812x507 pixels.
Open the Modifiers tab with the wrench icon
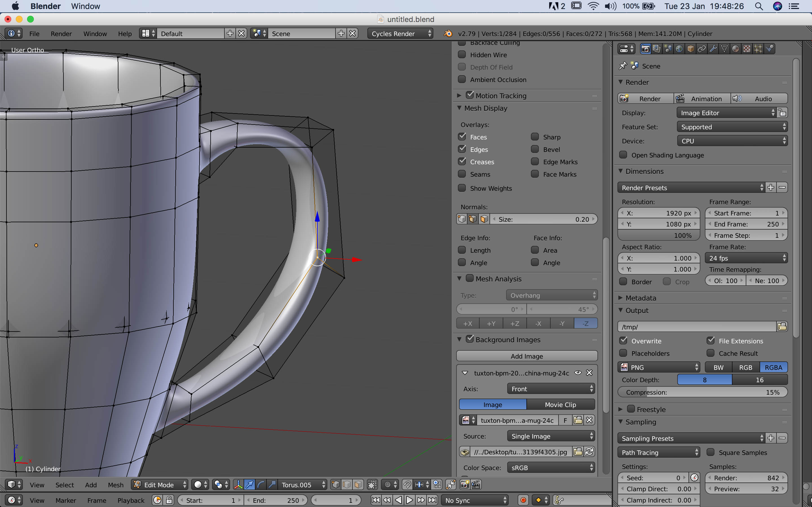tap(713, 49)
